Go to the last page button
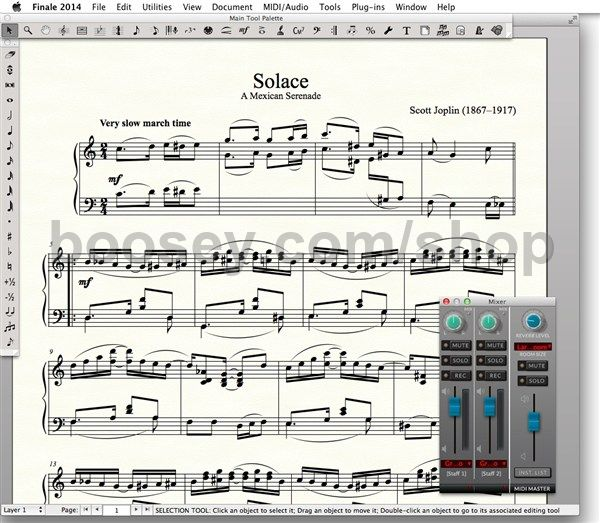The image size is (600, 523). [147, 510]
